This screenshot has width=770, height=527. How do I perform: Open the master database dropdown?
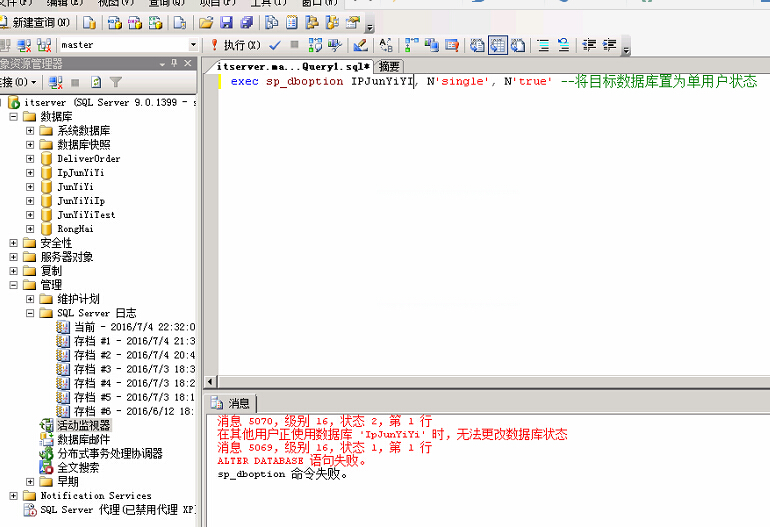194,45
